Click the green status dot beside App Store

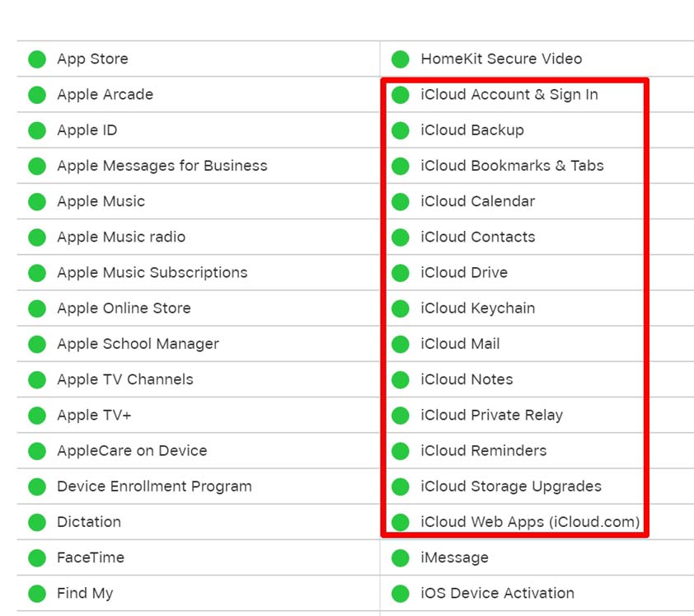pyautogui.click(x=37, y=59)
